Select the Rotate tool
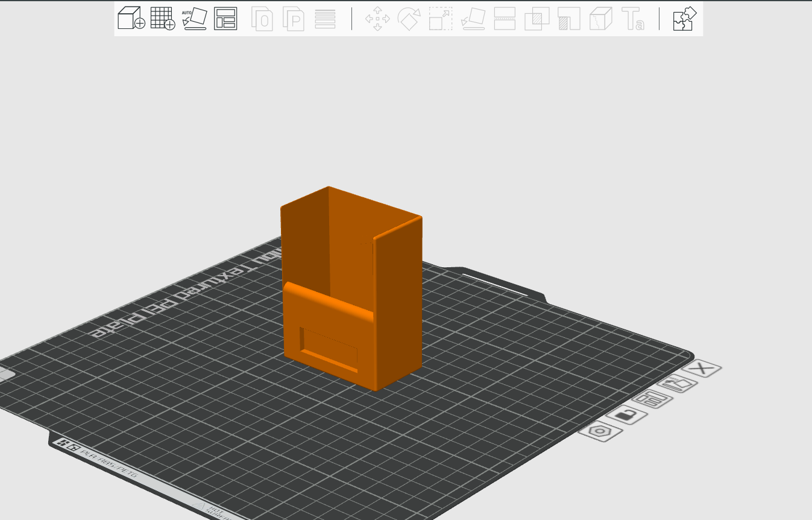812x520 pixels. coord(409,18)
